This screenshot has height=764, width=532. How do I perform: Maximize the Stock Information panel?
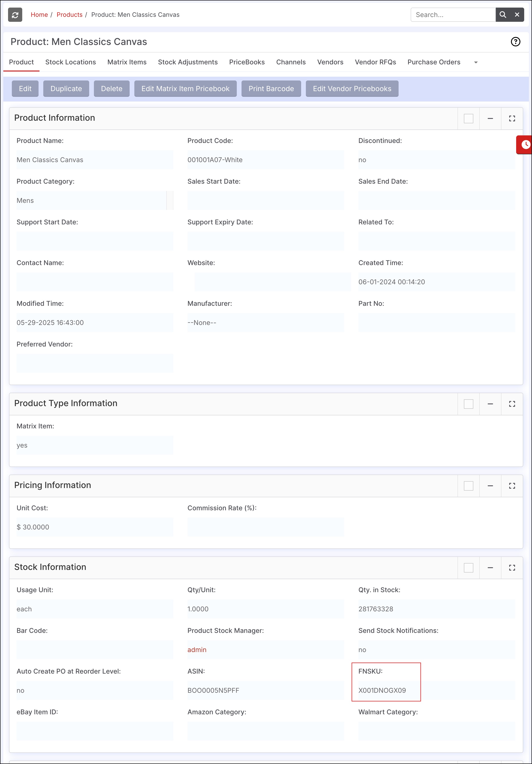point(512,568)
